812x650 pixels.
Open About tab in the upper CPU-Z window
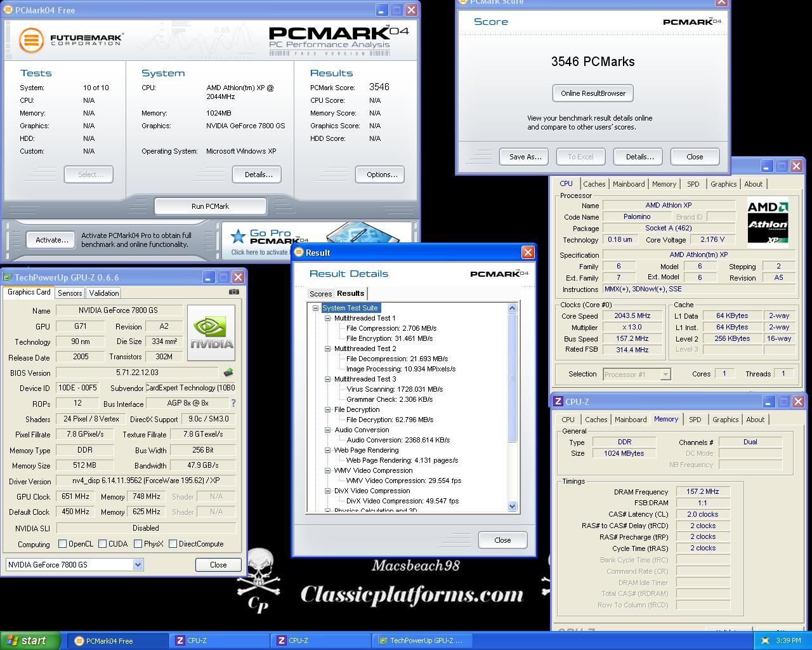coord(754,184)
